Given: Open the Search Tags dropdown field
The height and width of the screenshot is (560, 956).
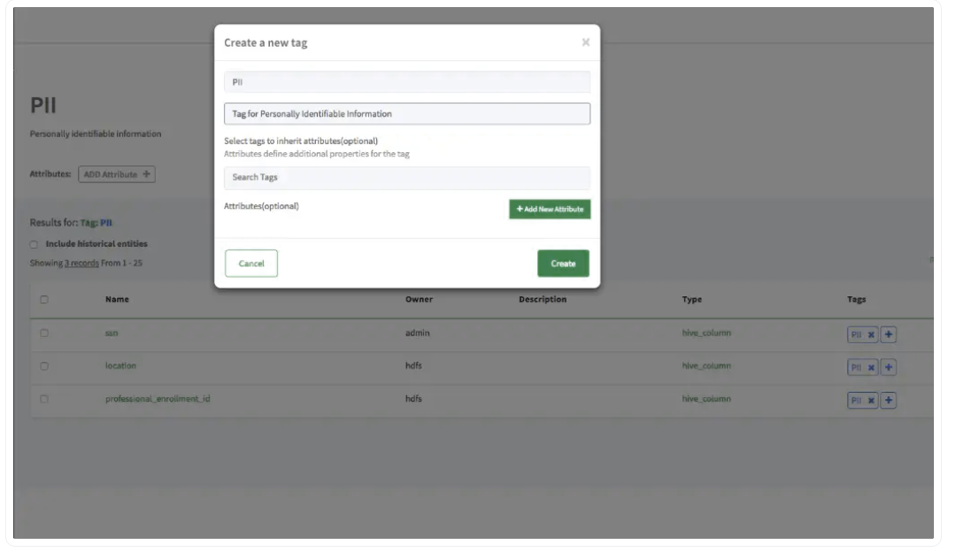Looking at the screenshot, I should click(x=406, y=178).
